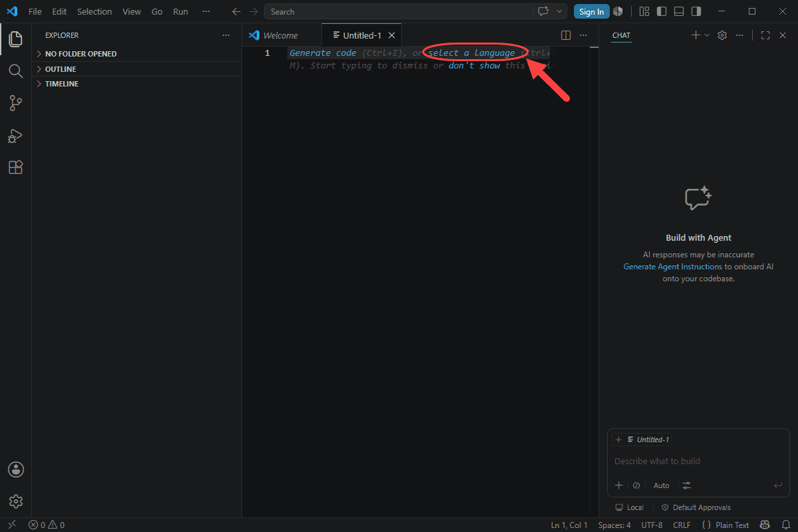Screen dimensions: 798x532
Task: Open the Default Approvals picker
Action: click(696, 507)
